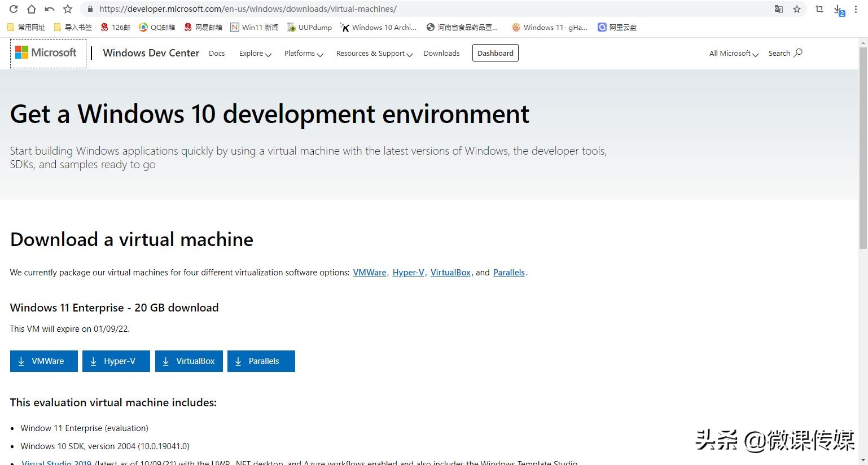Open the Windows 10 Archi... bookmark
868x465 pixels.
point(379,27)
